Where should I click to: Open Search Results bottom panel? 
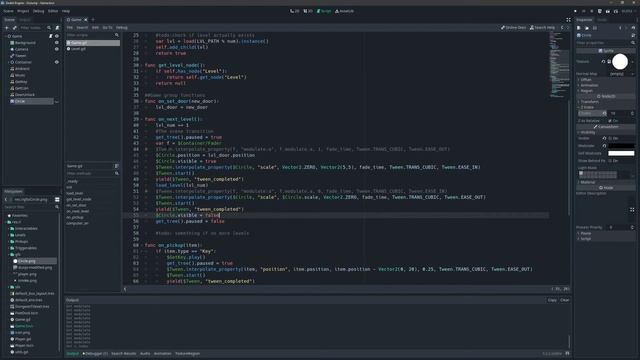tap(124, 353)
